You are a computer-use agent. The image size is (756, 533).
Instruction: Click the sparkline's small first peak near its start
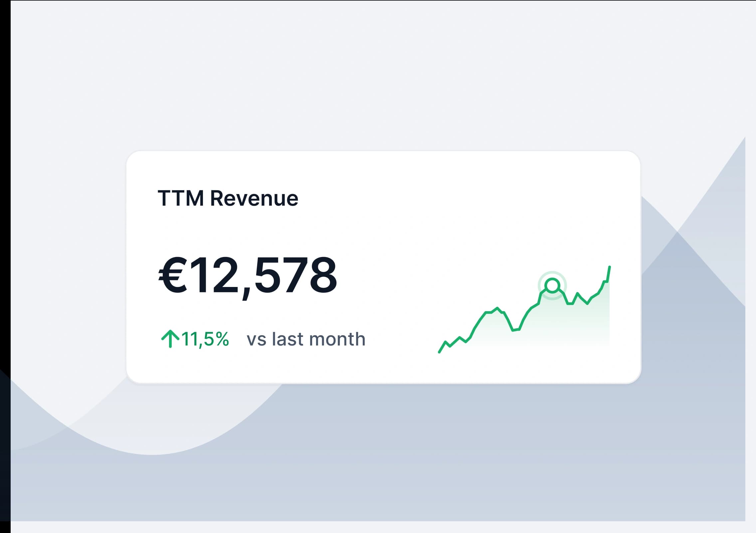pos(446,342)
